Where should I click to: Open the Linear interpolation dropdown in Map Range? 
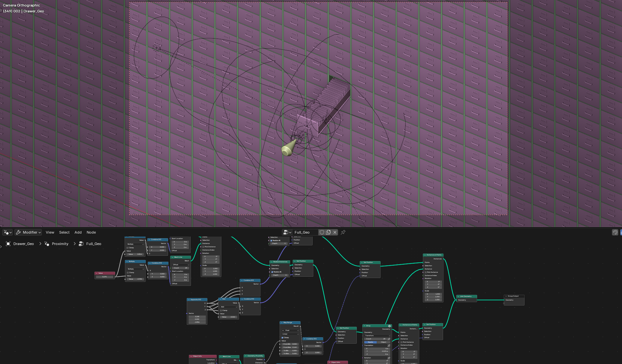point(290,334)
